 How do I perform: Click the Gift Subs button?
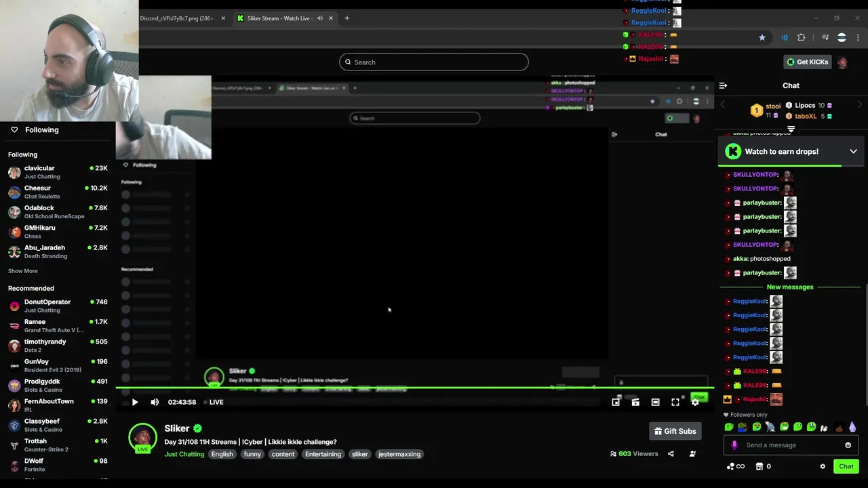point(675,431)
